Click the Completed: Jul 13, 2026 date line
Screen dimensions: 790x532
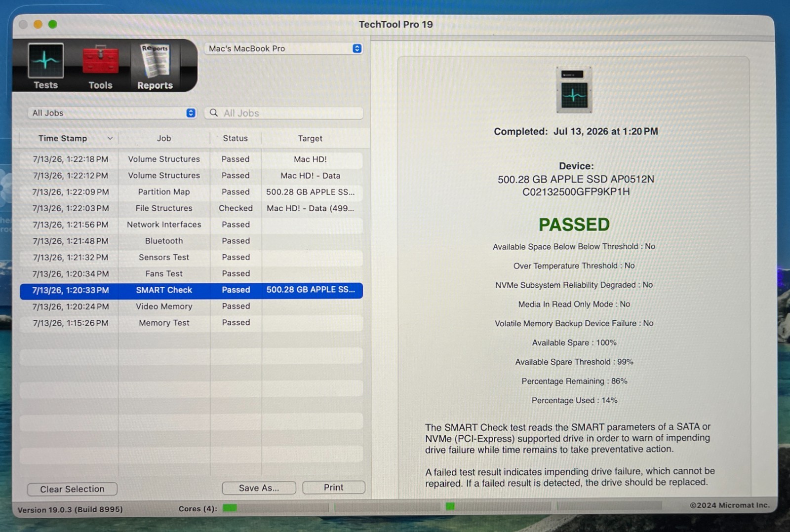pyautogui.click(x=576, y=131)
